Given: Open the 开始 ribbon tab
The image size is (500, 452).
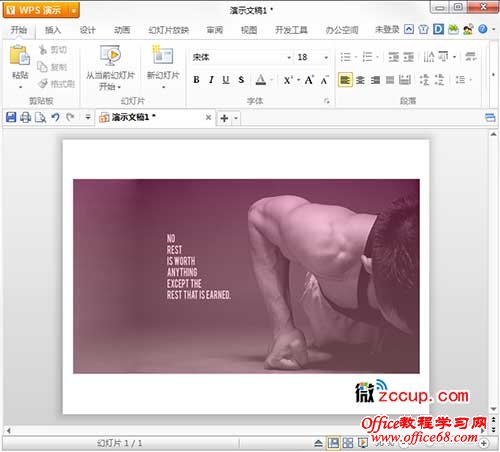Looking at the screenshot, I should (19, 30).
